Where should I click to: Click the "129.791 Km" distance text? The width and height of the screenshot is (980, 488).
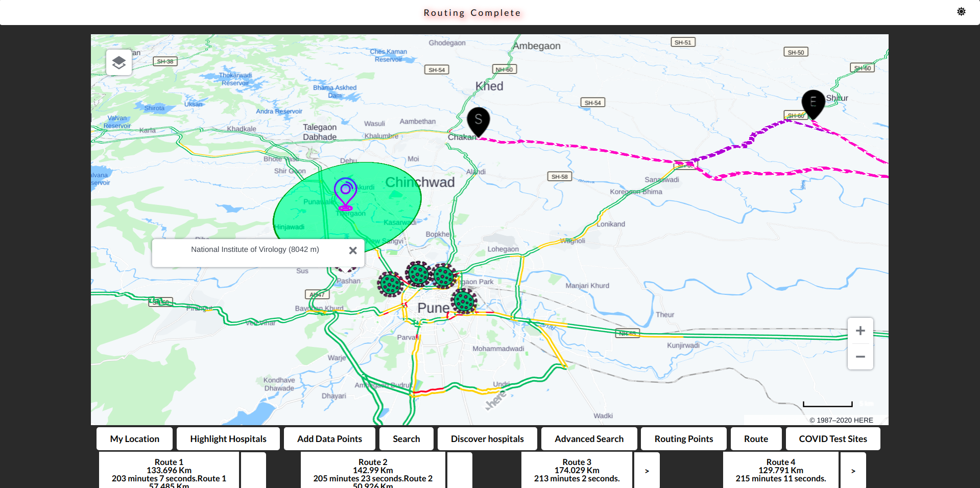pos(781,471)
